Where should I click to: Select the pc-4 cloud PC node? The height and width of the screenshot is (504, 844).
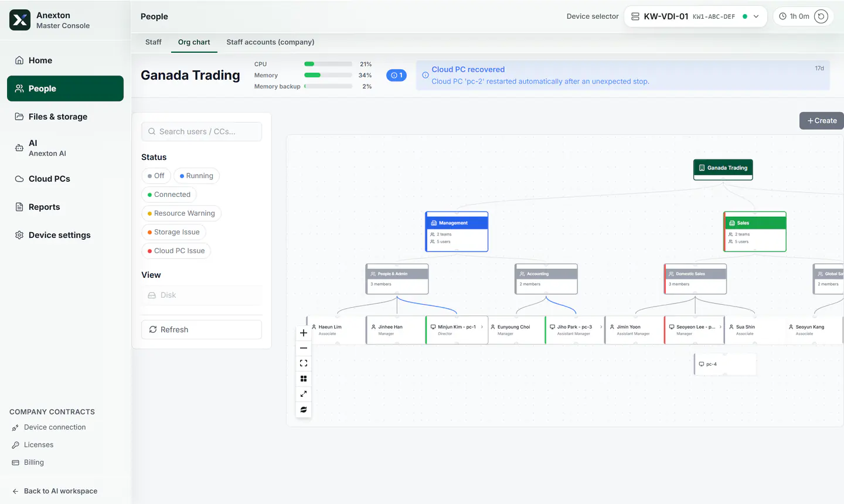[725, 364]
